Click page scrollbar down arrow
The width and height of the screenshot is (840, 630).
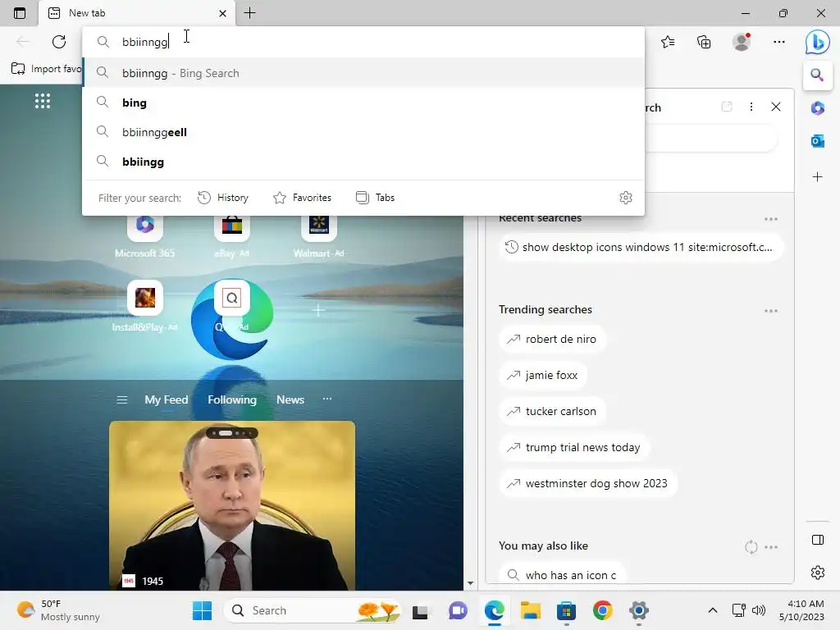click(470, 583)
